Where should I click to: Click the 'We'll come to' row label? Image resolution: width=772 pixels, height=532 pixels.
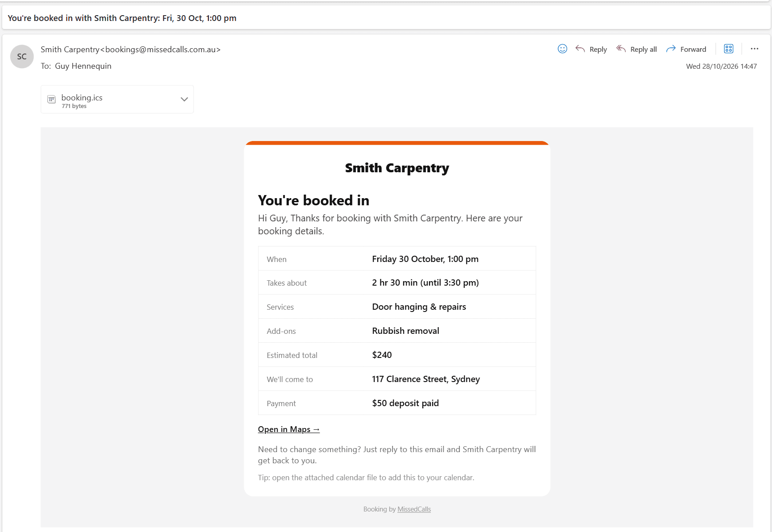[290, 379]
